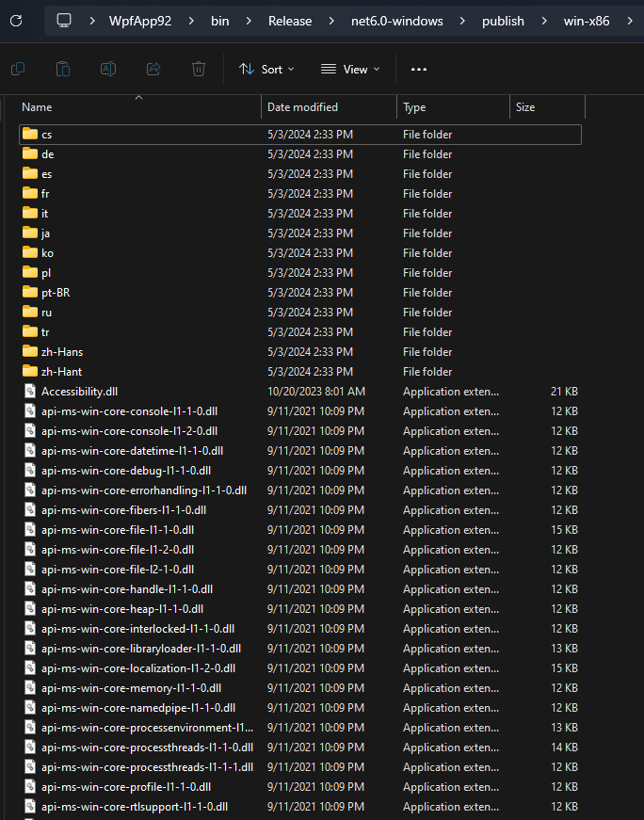Select api-ms-win-core-file-l1-2-0.dll file
The image size is (644, 820).
[x=299, y=550]
